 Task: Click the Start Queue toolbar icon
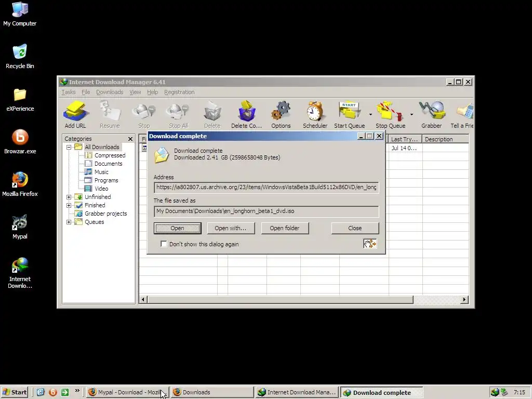coord(349,114)
